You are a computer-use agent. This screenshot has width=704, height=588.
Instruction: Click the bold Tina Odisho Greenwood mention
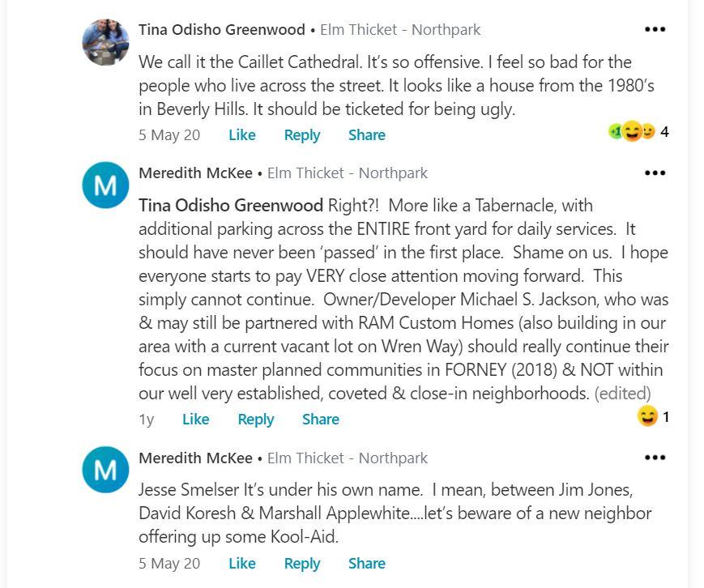(x=231, y=204)
